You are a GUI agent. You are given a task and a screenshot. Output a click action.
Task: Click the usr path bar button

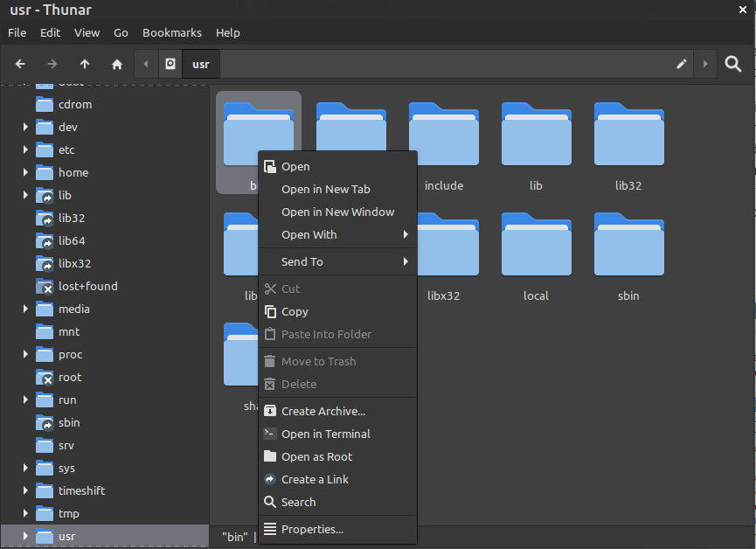coord(200,64)
